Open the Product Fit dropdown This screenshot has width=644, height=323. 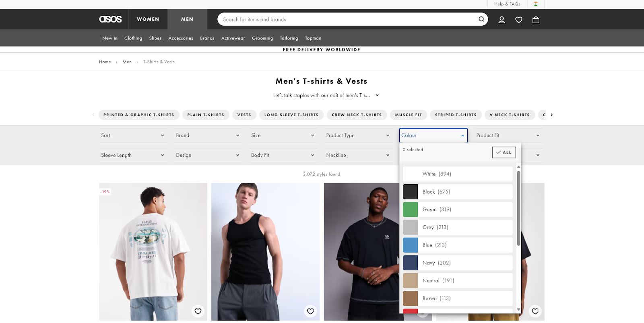pyautogui.click(x=508, y=136)
